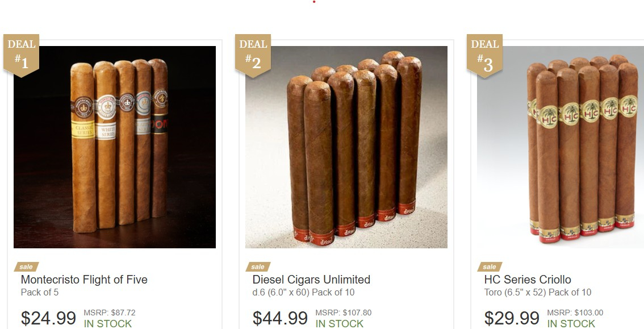Click the $29.99 price for HC Series
The image size is (644, 329).
pyautogui.click(x=512, y=318)
